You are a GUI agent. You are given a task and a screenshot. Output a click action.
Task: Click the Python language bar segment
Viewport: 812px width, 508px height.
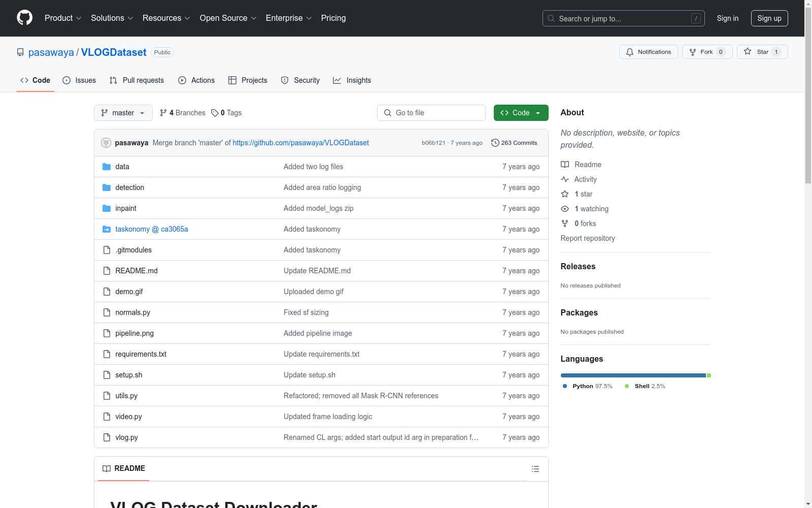(633, 375)
